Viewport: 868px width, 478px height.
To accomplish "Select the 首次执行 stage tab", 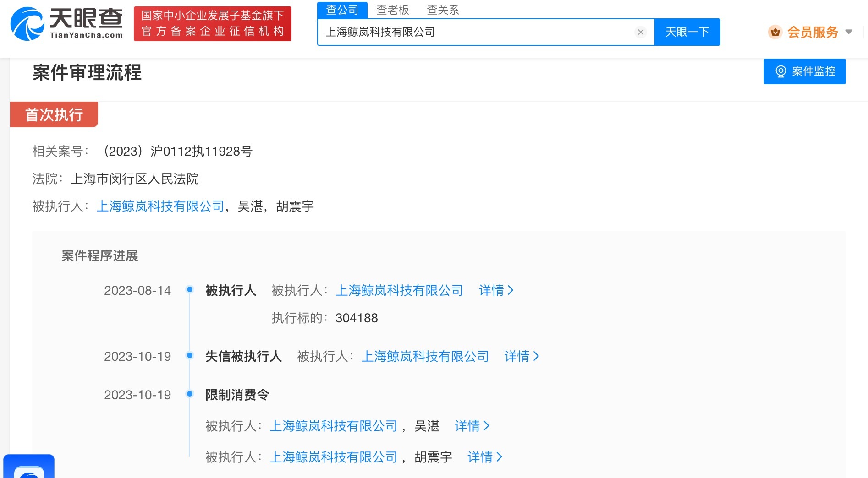I will click(x=54, y=114).
